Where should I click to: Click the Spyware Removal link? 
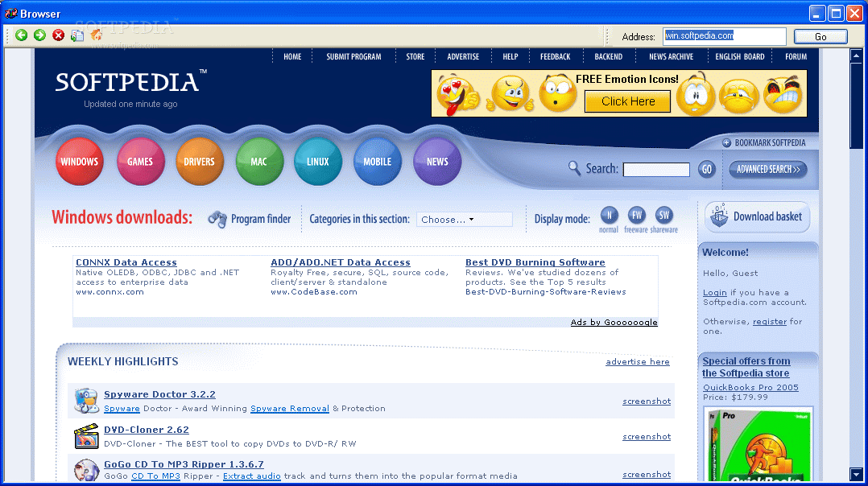point(290,409)
